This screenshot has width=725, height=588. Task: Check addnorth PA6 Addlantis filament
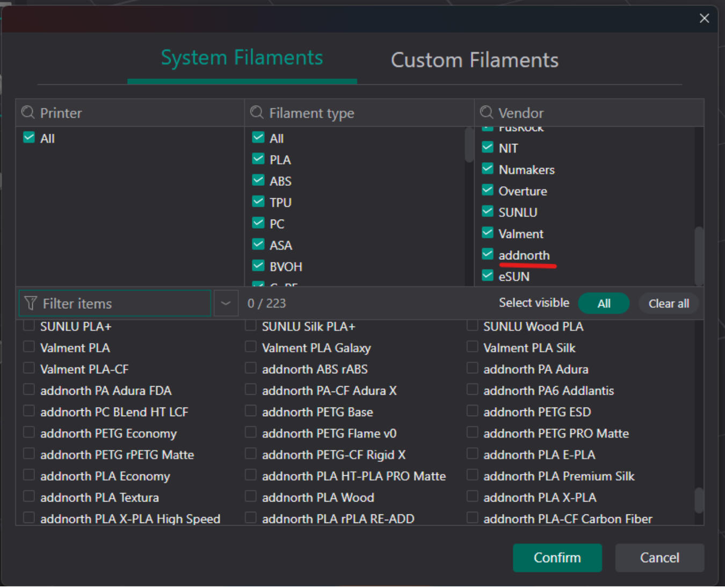coord(473,390)
